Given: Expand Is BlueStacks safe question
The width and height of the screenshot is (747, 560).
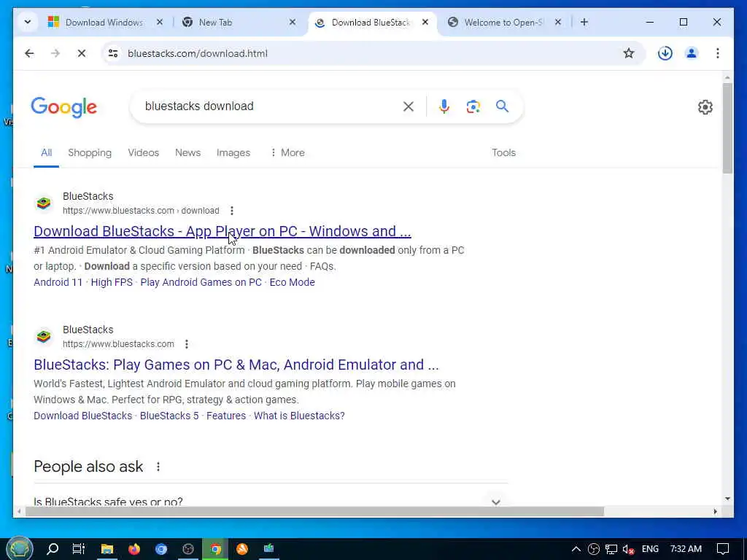Looking at the screenshot, I should pyautogui.click(x=270, y=502).
